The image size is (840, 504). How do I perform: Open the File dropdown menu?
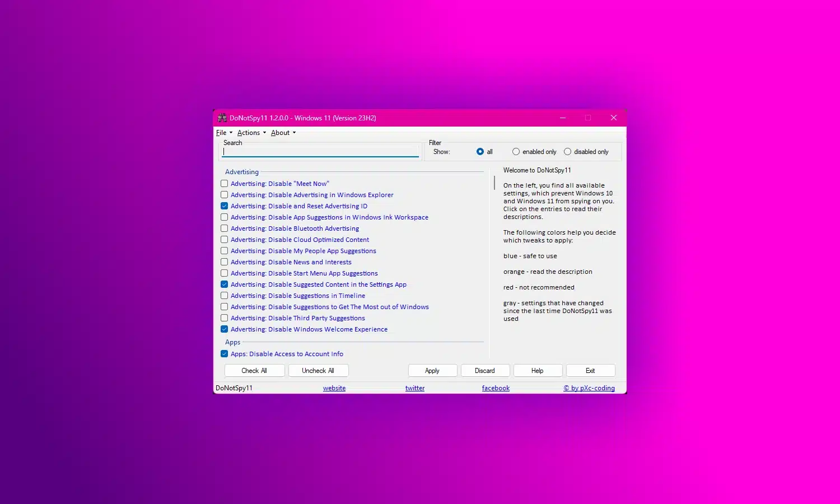point(223,133)
